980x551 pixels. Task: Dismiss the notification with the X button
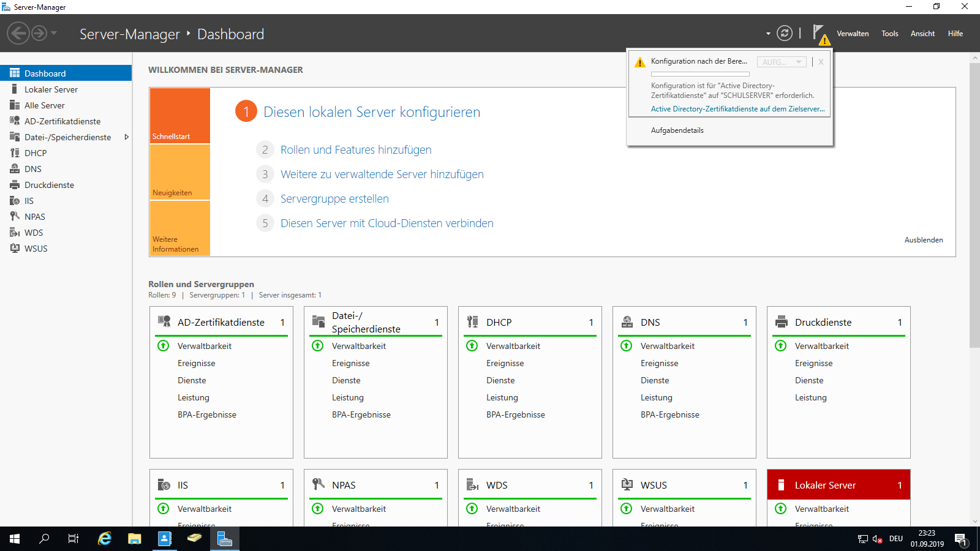pos(821,62)
